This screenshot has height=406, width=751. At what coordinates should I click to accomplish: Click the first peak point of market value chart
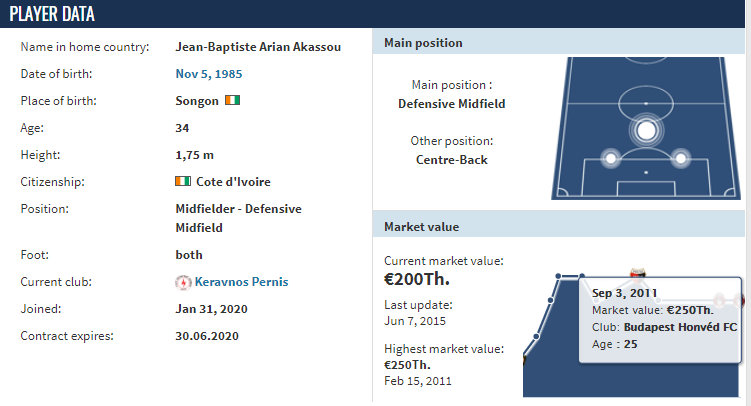558,276
